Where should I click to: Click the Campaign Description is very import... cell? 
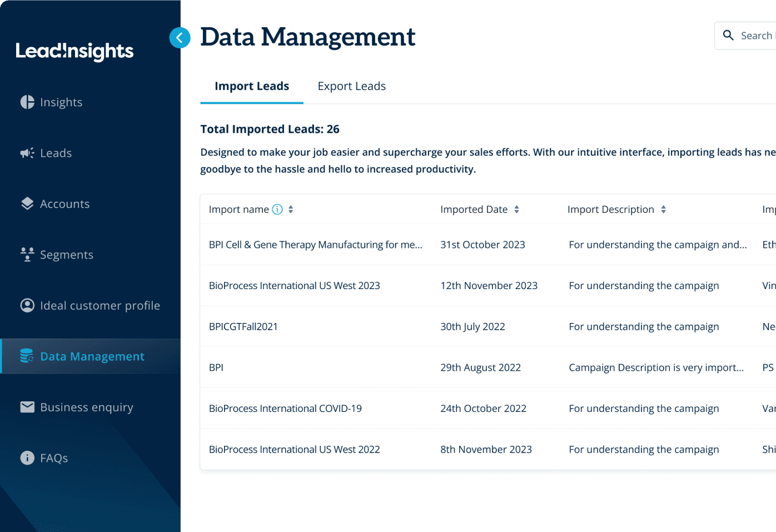pyautogui.click(x=656, y=367)
